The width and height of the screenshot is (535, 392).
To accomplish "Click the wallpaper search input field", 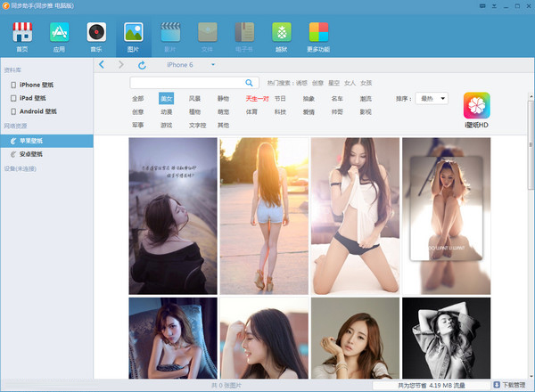I will pyautogui.click(x=187, y=82).
